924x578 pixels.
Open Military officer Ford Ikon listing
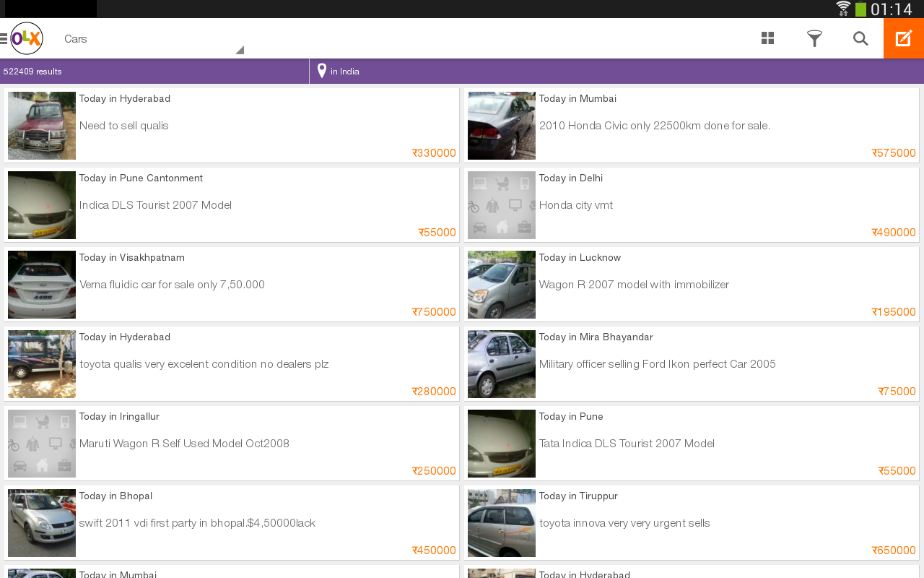point(692,364)
